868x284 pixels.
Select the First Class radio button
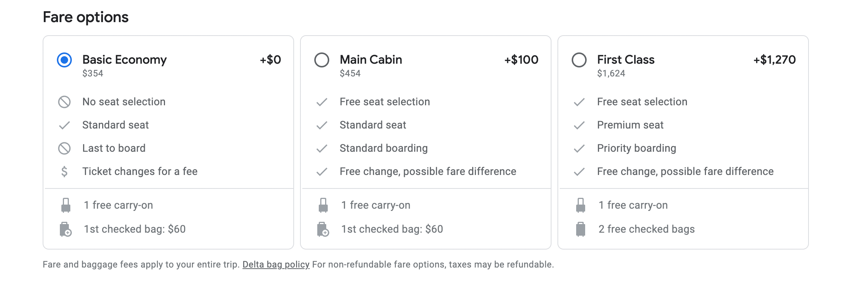pyautogui.click(x=579, y=60)
